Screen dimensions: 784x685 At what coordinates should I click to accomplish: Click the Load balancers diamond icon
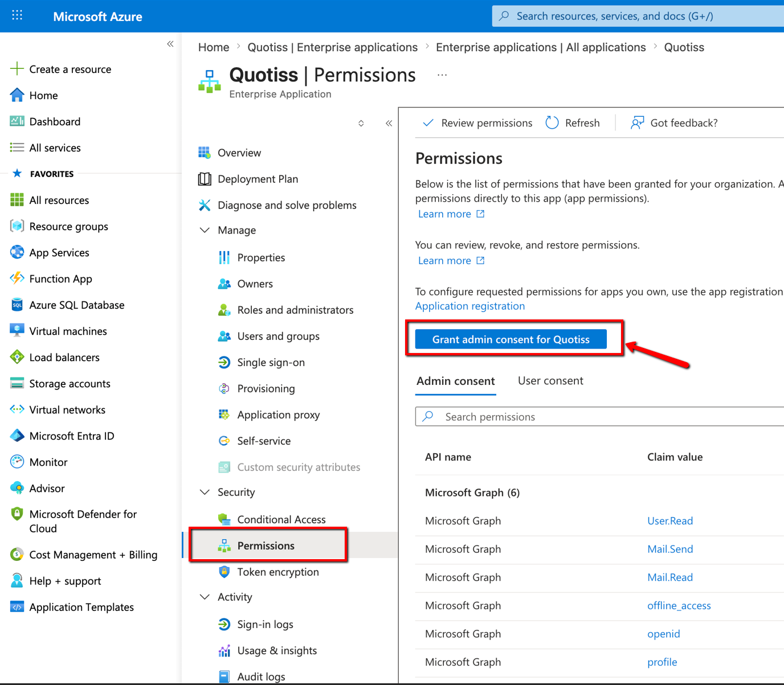pos(17,357)
